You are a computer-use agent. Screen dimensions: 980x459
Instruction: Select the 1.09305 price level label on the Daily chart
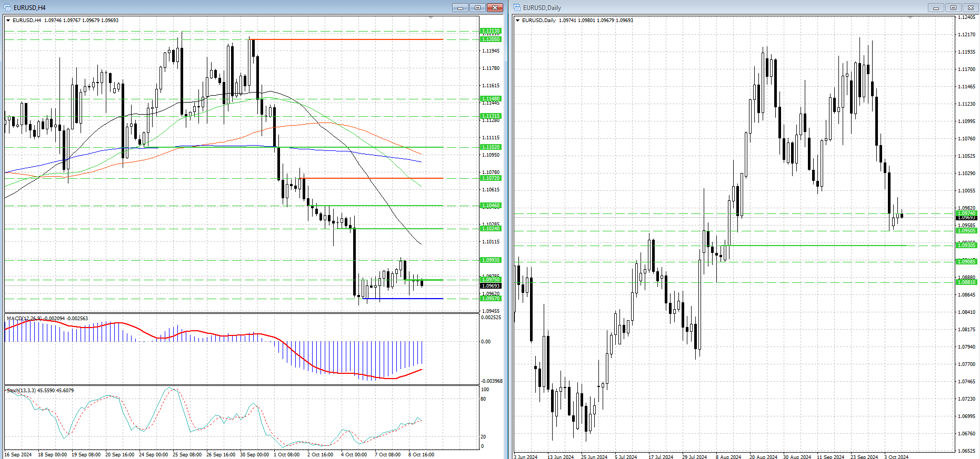coord(966,246)
